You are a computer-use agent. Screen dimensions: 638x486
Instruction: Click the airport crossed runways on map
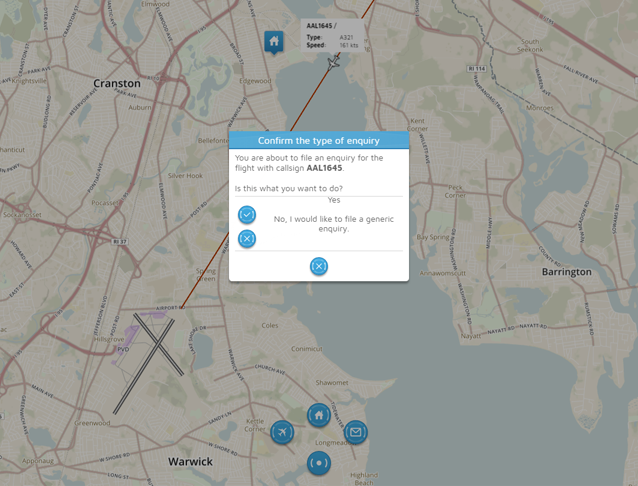click(x=148, y=360)
